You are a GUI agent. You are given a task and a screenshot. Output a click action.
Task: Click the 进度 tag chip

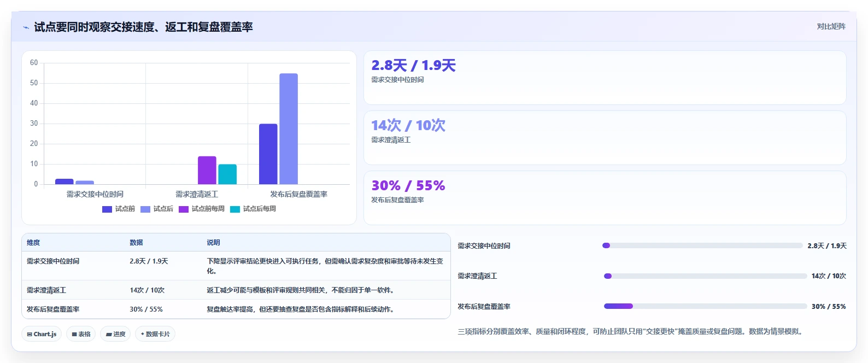[115, 334]
